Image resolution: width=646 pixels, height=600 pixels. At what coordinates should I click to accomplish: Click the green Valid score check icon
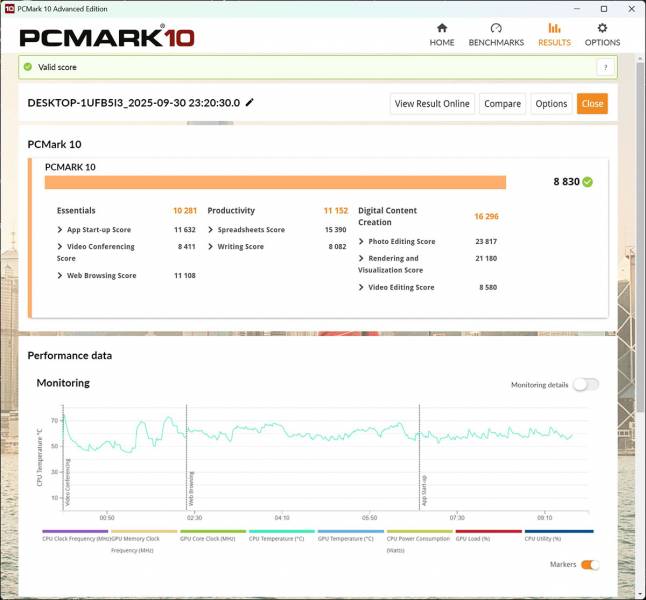pyautogui.click(x=28, y=67)
